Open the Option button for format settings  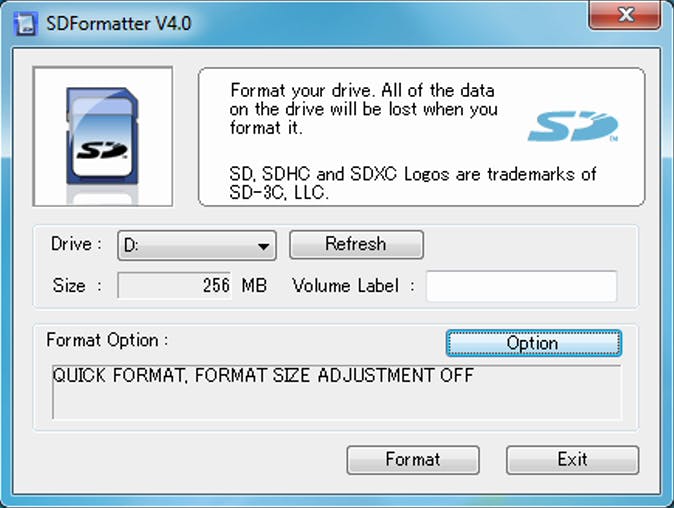click(533, 343)
